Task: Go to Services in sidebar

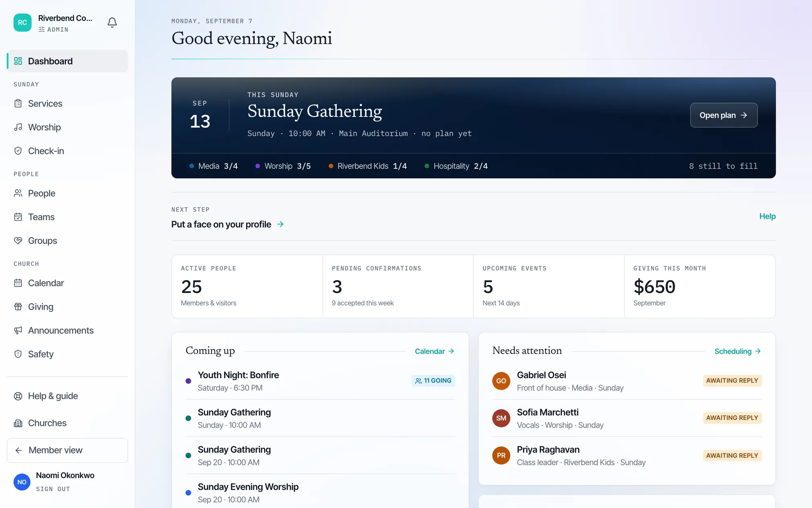Action: click(x=67, y=104)
